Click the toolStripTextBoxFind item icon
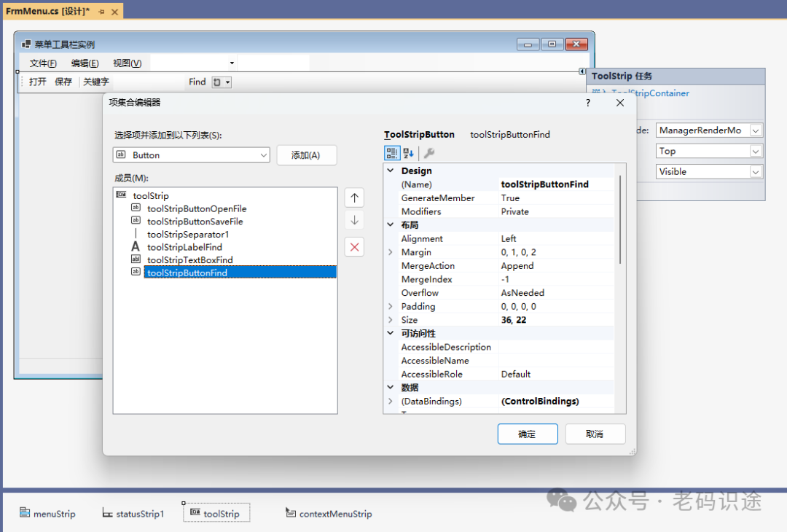Image resolution: width=787 pixels, height=532 pixels. pyautogui.click(x=136, y=259)
